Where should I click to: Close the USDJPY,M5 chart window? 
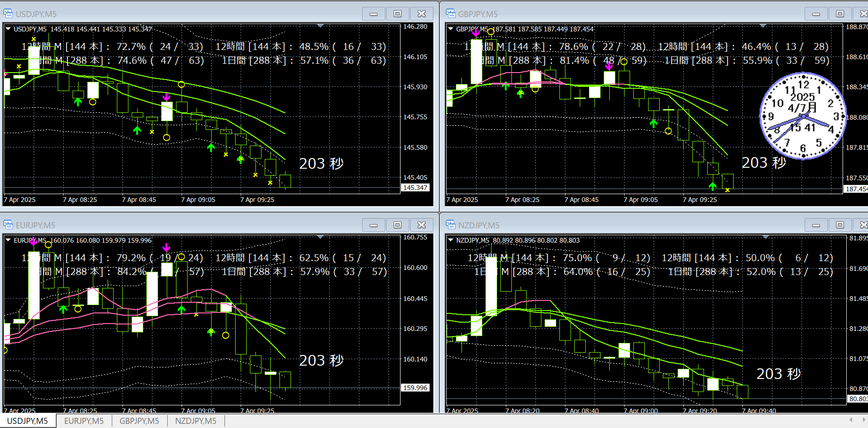[422, 14]
